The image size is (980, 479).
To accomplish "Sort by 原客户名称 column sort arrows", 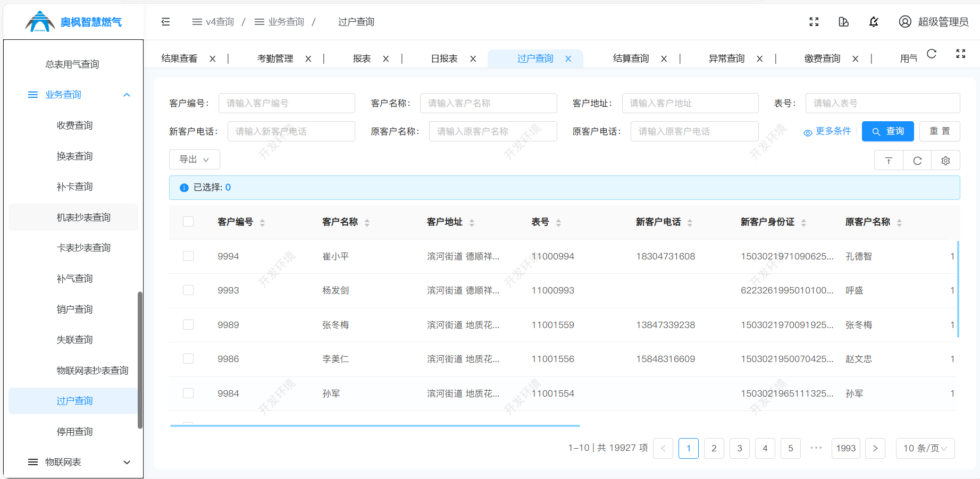I will [899, 223].
